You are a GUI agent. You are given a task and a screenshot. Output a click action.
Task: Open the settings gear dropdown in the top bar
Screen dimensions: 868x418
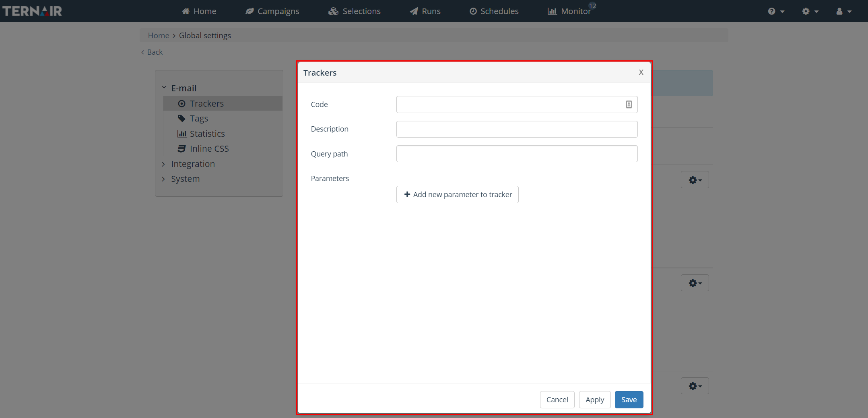(x=810, y=11)
